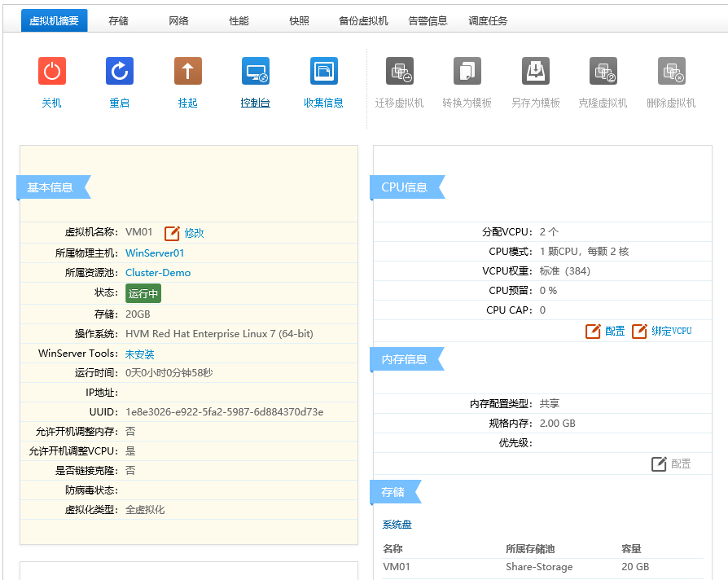Image resolution: width=728 pixels, height=580 pixels.
Task: Click the 系统盘 link under 存储
Action: pos(397,525)
